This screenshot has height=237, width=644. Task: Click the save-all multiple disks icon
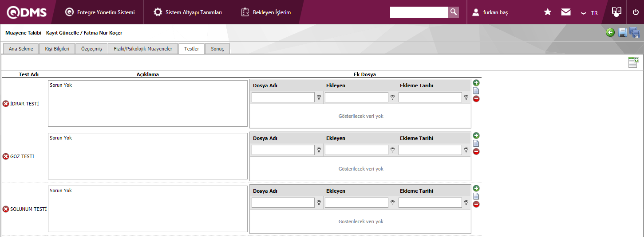pos(635,32)
